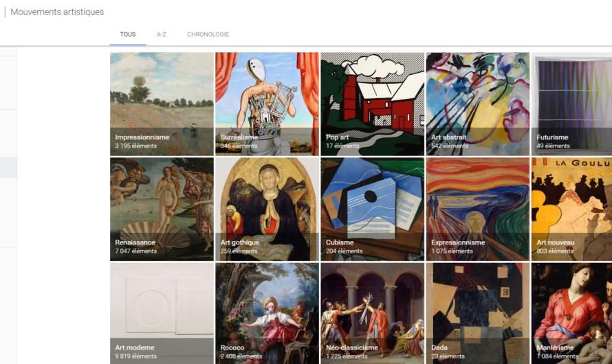The width and height of the screenshot is (612, 364).
Task: Open the Art moderne tile
Action: point(162,313)
